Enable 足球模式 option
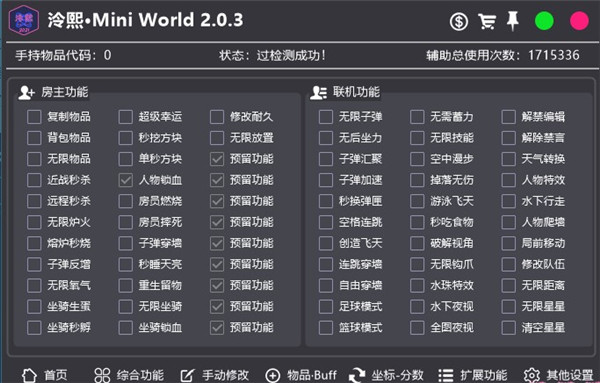600x383 pixels. (326, 306)
